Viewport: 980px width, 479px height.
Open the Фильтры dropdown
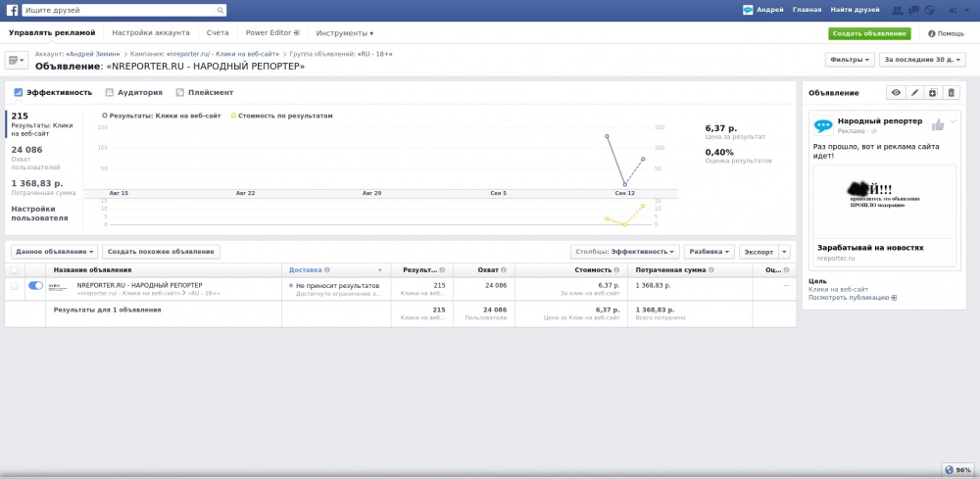[850, 60]
